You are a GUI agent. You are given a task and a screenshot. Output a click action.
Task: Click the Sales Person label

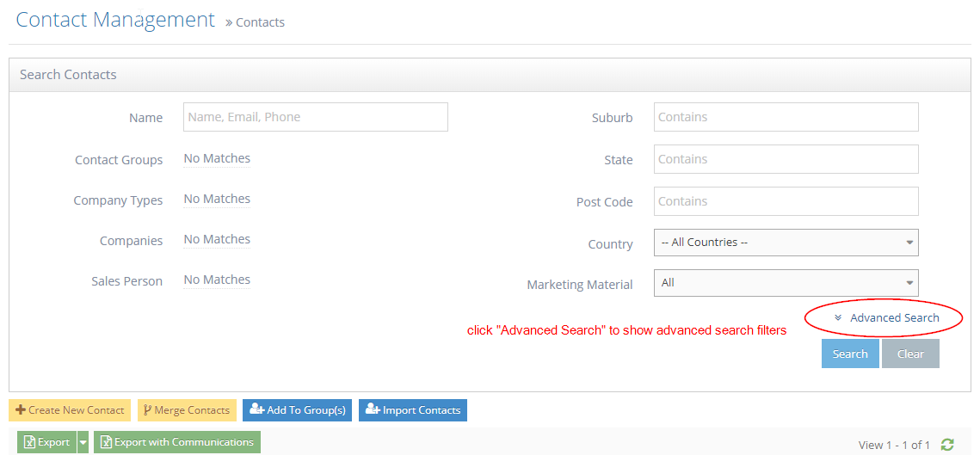click(x=126, y=281)
